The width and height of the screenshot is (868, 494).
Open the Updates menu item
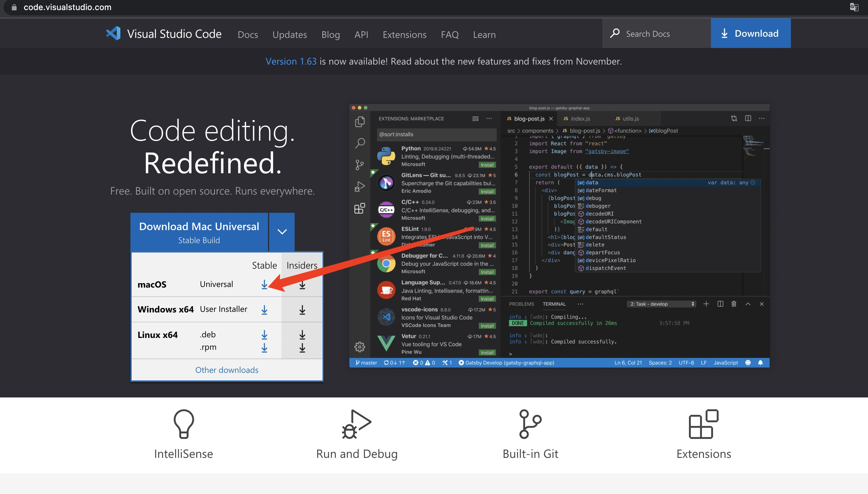[290, 35]
